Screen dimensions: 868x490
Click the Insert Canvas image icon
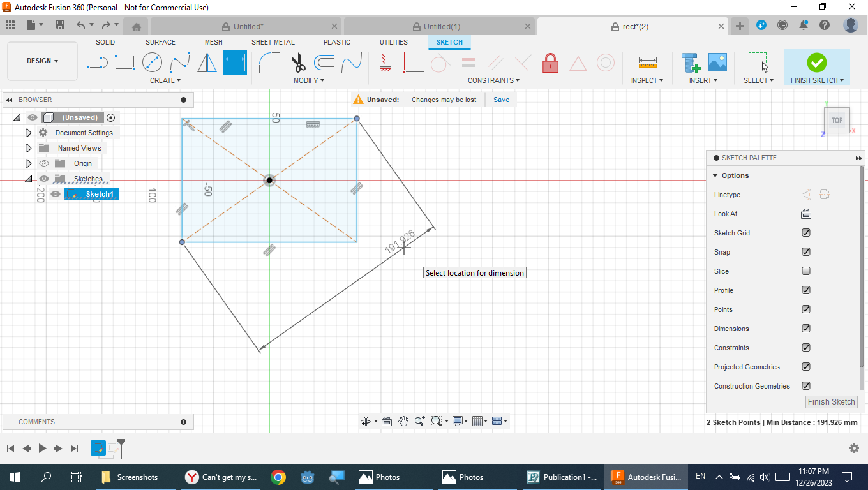coord(718,63)
